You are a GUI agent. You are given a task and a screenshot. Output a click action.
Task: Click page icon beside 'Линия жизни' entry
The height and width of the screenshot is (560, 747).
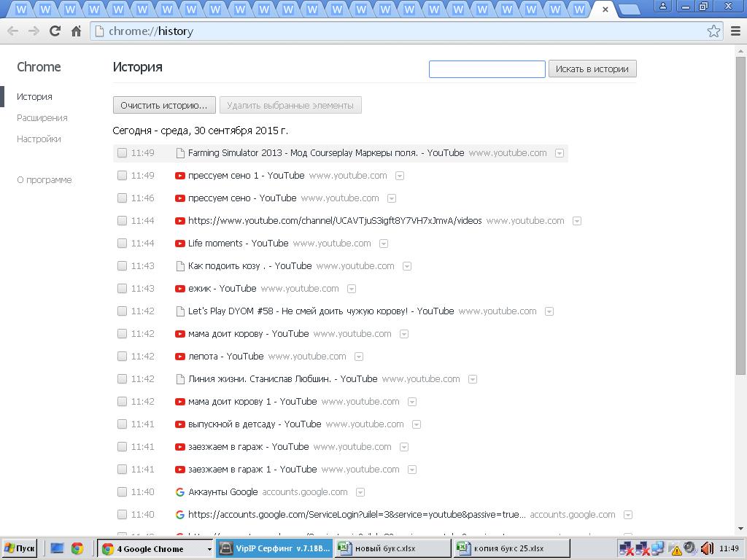tap(180, 379)
